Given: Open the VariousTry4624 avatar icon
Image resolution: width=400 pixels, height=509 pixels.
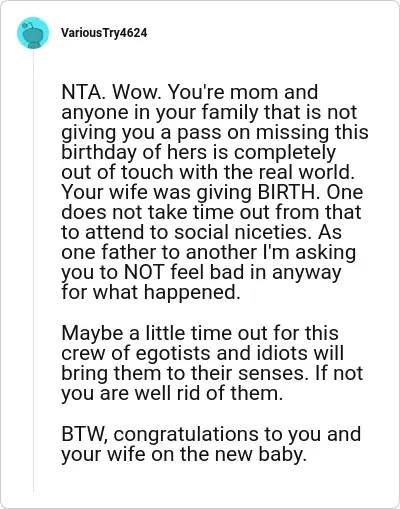Looking at the screenshot, I should tap(33, 33).
